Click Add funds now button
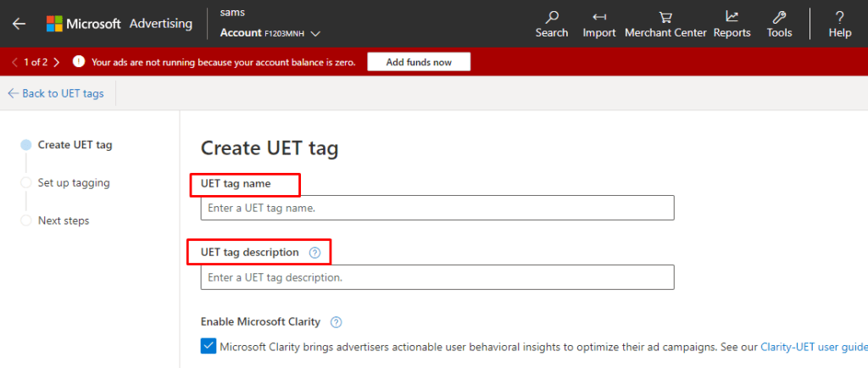Screen dimensions: 868x368 [419, 62]
